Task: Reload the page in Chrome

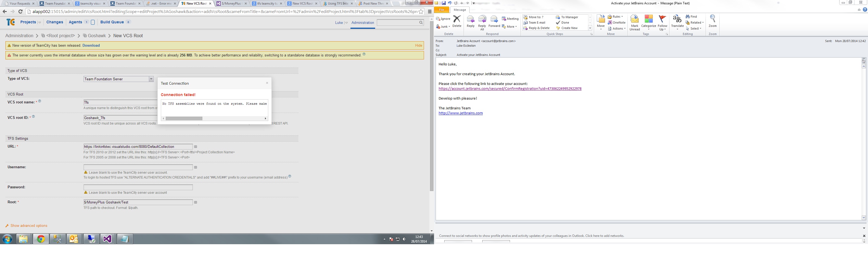Action: [x=20, y=11]
